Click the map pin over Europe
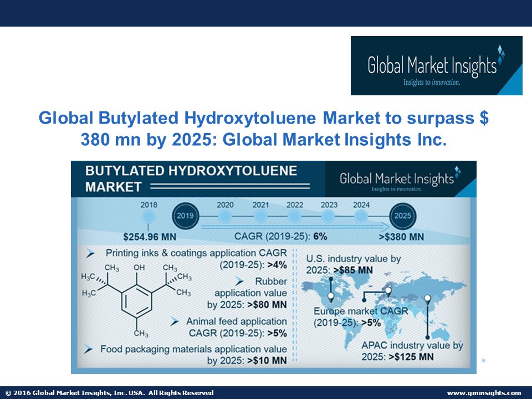Viewport: 532px width, 399px height. 388,291
